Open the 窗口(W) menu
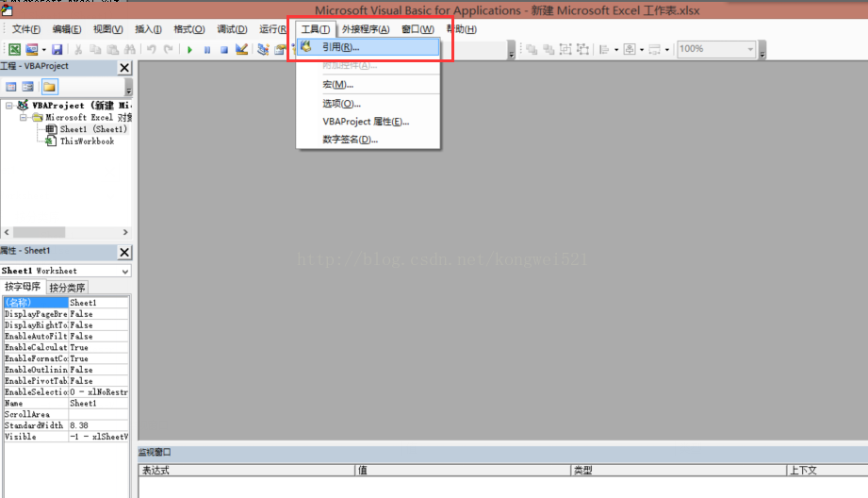Viewport: 868px width, 498px height. [x=418, y=29]
